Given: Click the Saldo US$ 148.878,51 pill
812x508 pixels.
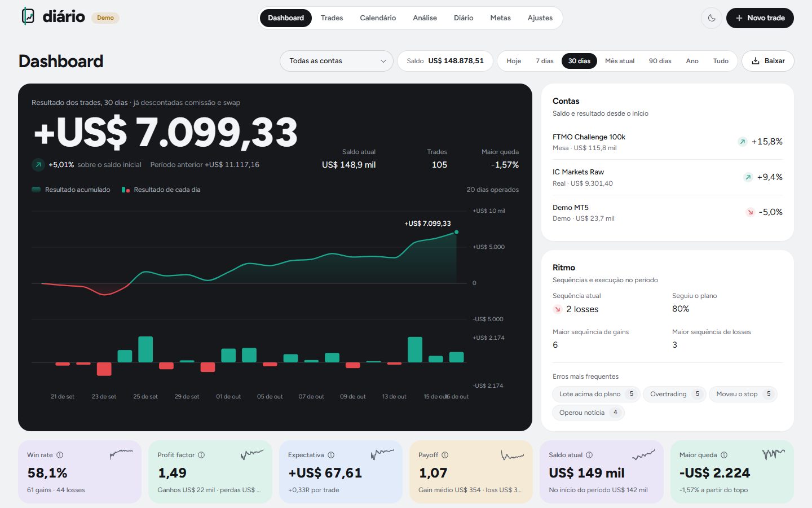Looking at the screenshot, I should [445, 61].
